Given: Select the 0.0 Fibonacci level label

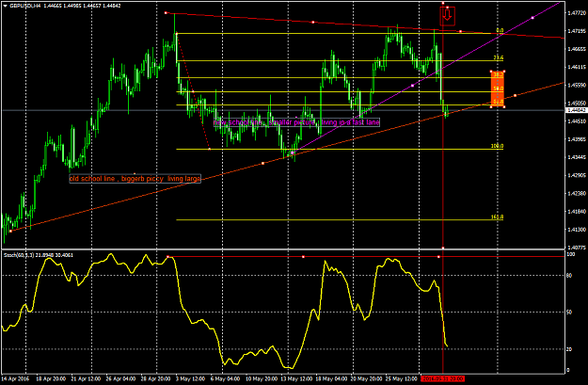Looking at the screenshot, I should pyautogui.click(x=500, y=30).
